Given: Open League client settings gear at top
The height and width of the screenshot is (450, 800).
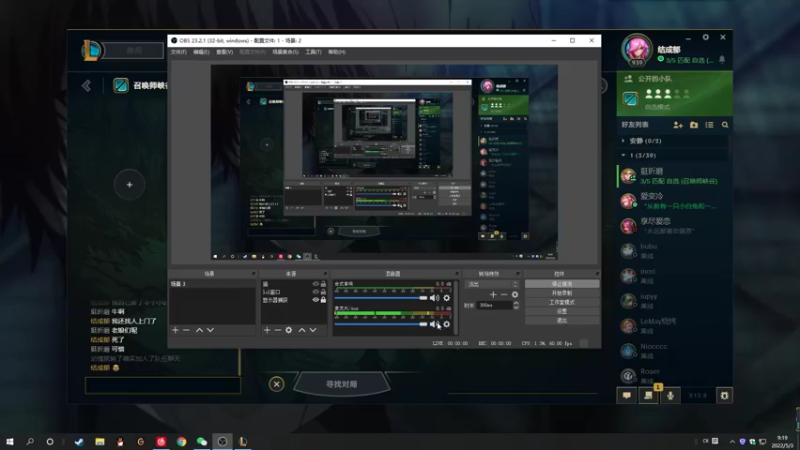Looking at the screenshot, I should pos(706,37).
